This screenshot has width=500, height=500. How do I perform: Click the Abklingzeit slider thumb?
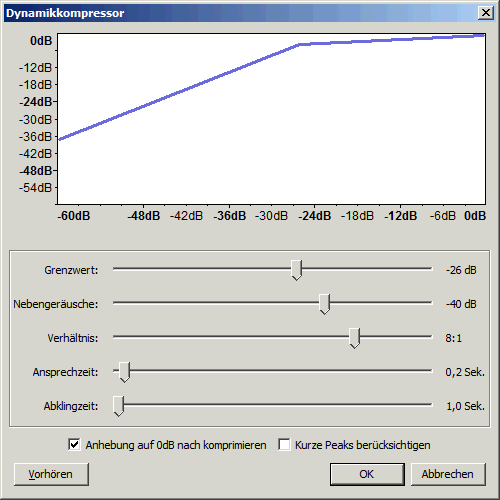click(118, 406)
